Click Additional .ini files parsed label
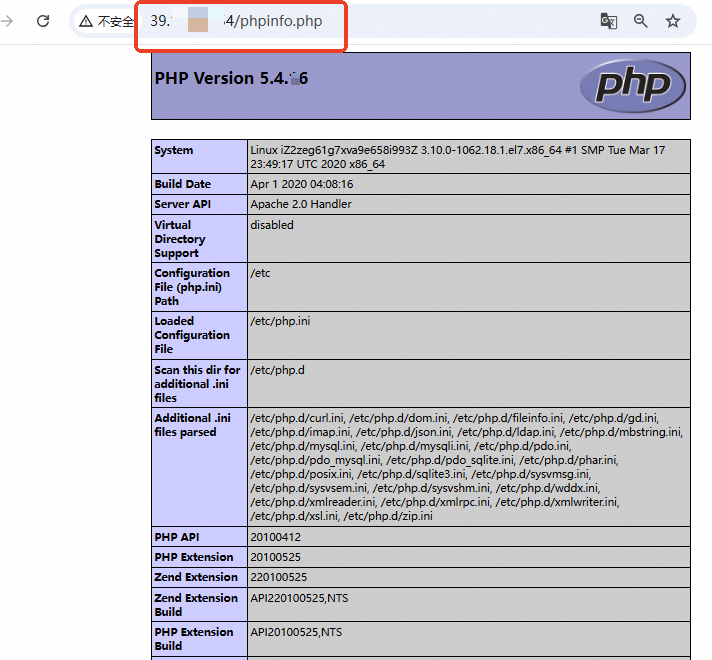This screenshot has height=660, width=712. (x=193, y=425)
